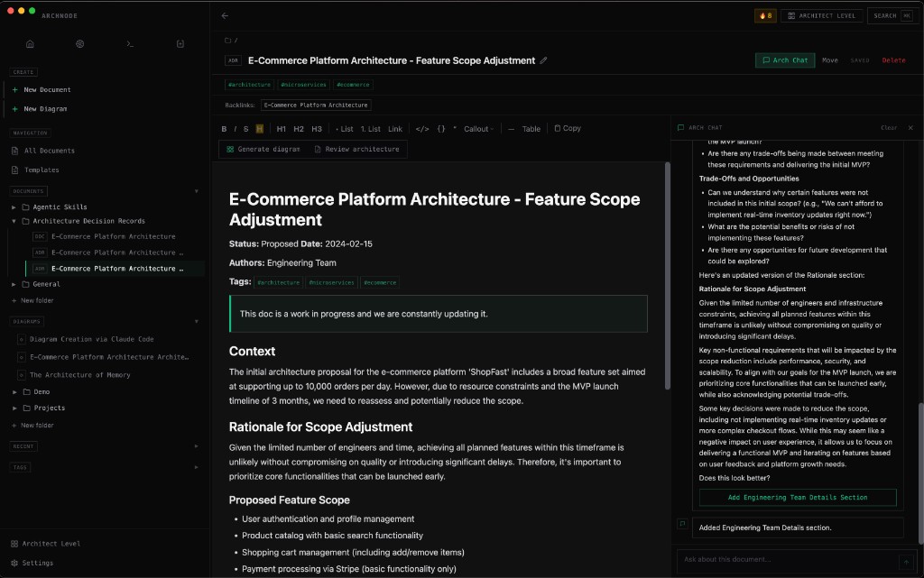Create a New Diagram

(x=45, y=109)
